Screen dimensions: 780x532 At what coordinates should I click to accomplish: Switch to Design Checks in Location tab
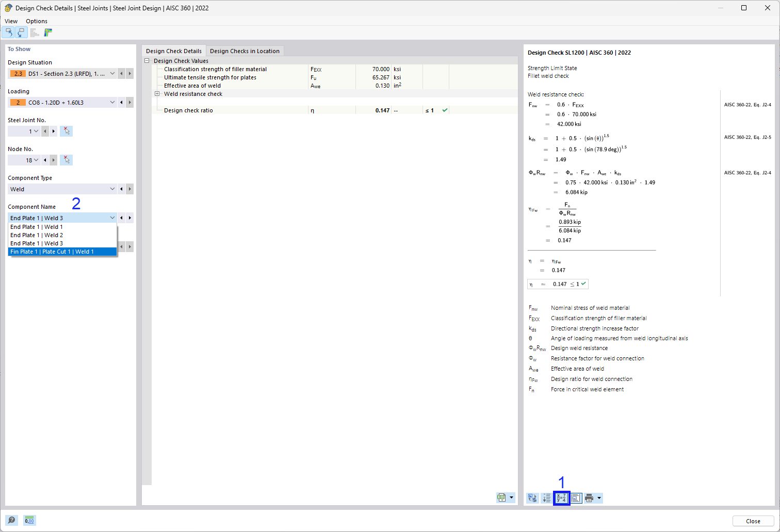[245, 51]
